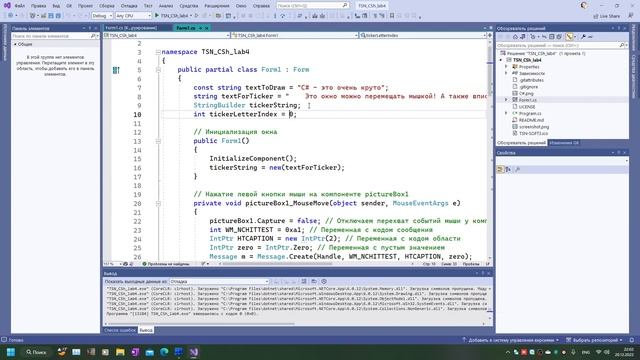The image size is (640, 360).
Task: Click Windows Start button on taskbar
Action: click(x=11, y=352)
